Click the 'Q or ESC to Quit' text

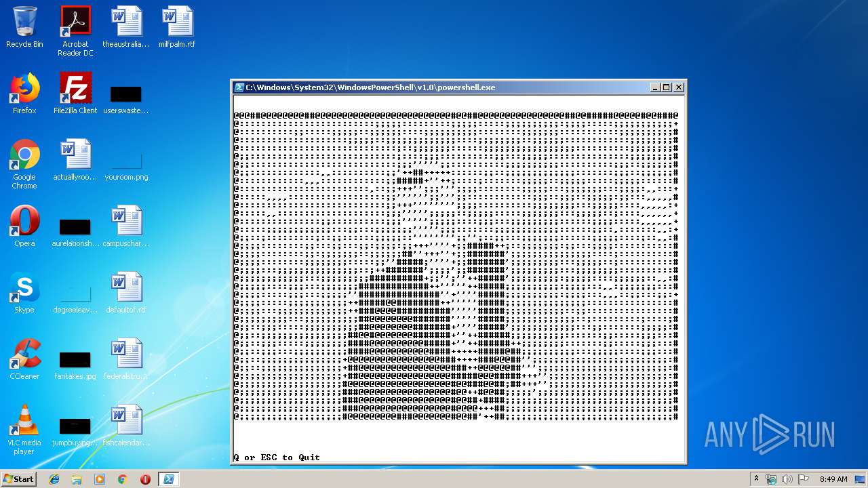click(x=277, y=457)
